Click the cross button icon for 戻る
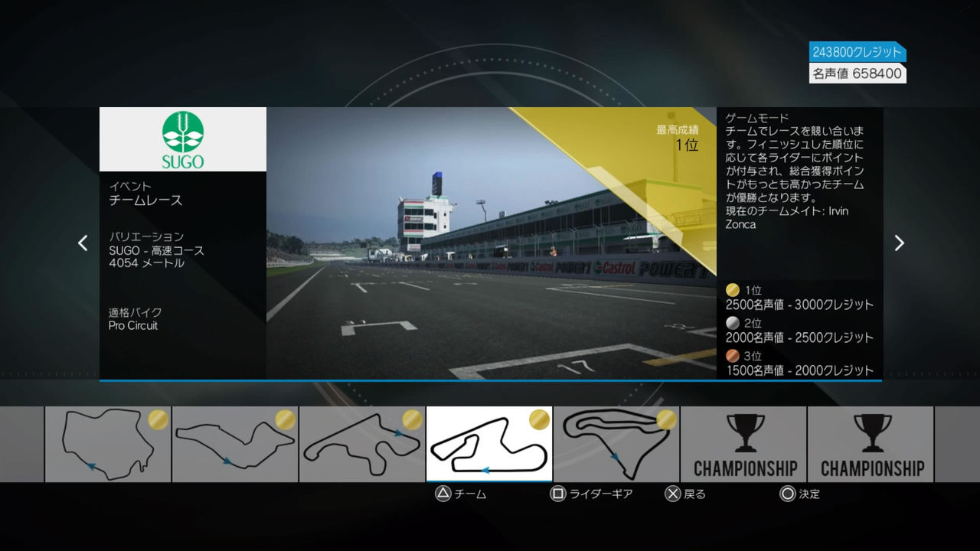 [672, 494]
